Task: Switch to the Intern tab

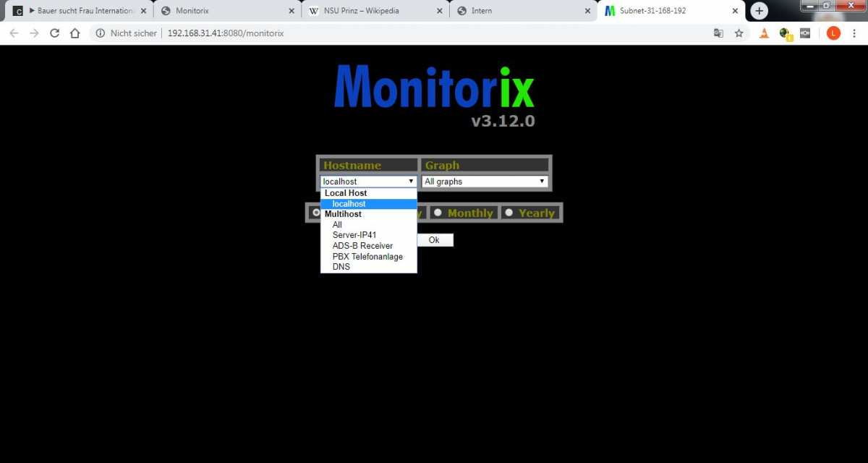Action: [522, 11]
